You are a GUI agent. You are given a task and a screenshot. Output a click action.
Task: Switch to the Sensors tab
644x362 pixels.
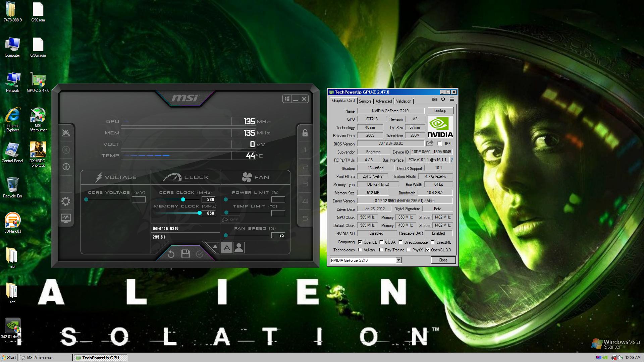click(365, 101)
